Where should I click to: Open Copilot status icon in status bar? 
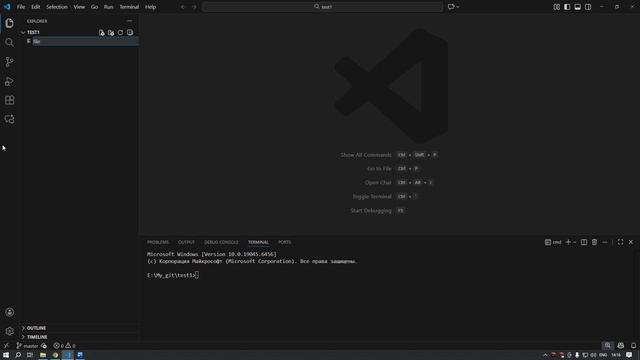pos(621,346)
